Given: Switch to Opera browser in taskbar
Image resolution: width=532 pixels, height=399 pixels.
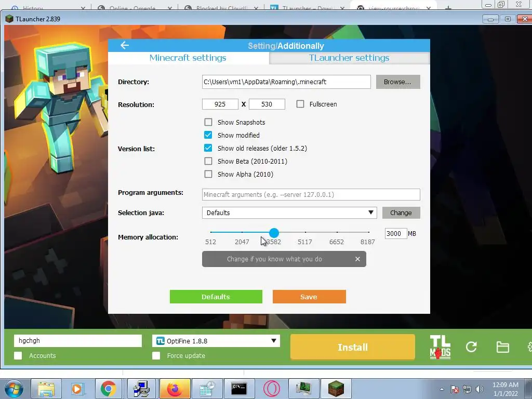Looking at the screenshot, I should tap(271, 389).
